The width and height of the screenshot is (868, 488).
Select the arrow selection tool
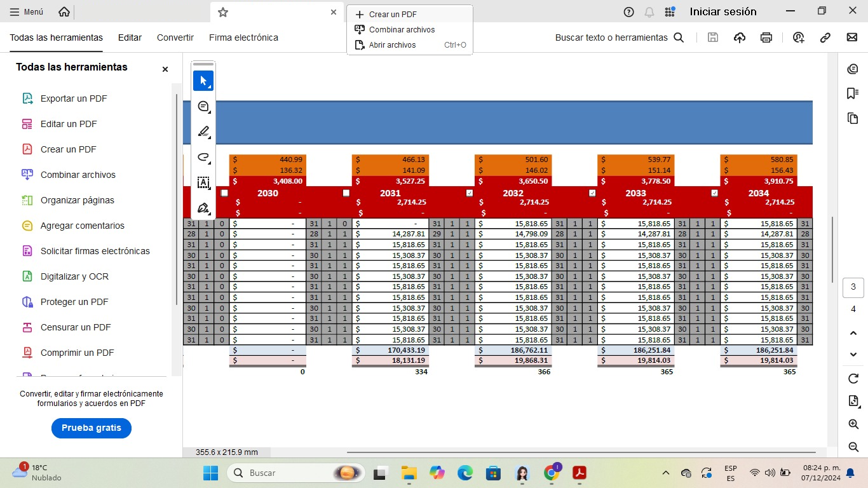(x=203, y=81)
